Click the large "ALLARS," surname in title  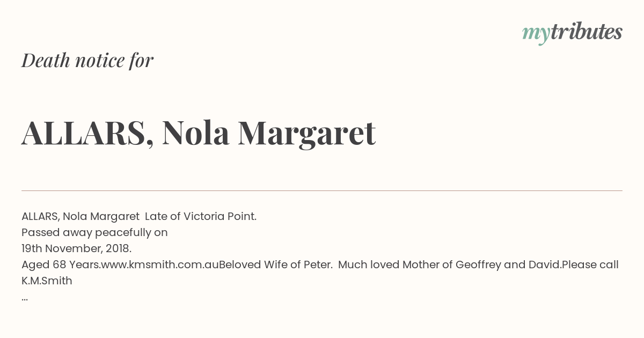pyautogui.click(x=87, y=133)
